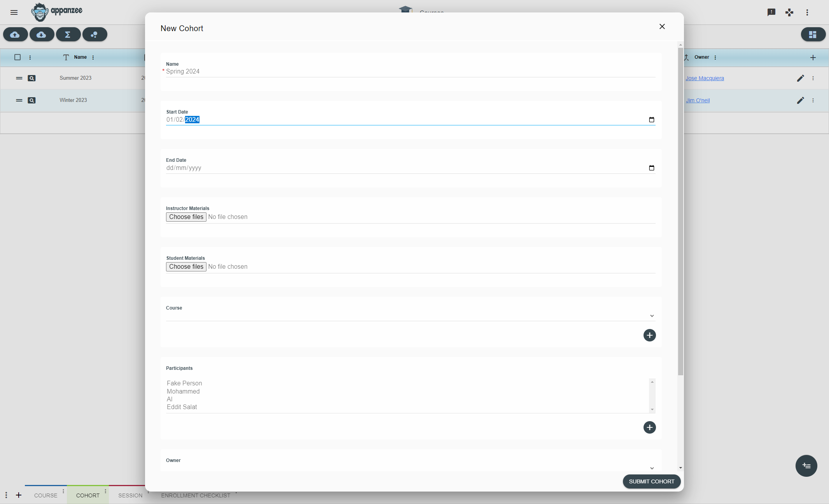Click the bubbles grouping toolbar icon
Viewport: 829px width, 504px height.
tap(94, 35)
